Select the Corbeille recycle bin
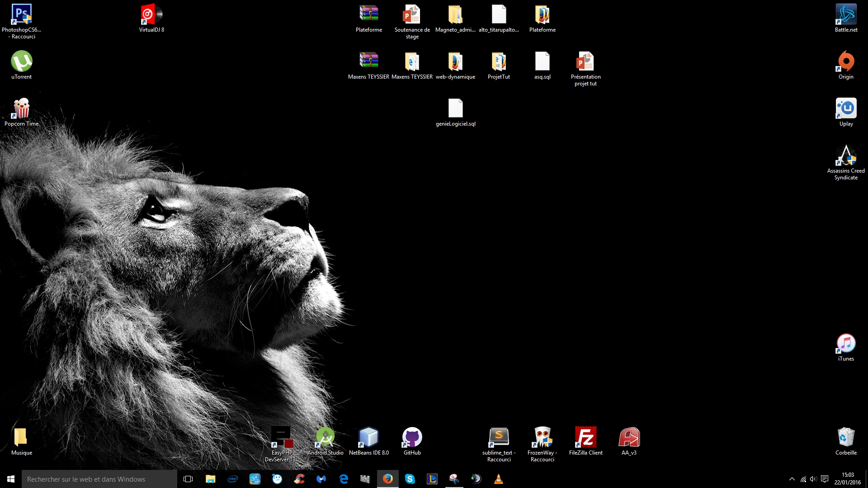The width and height of the screenshot is (868, 488). pos(846,441)
